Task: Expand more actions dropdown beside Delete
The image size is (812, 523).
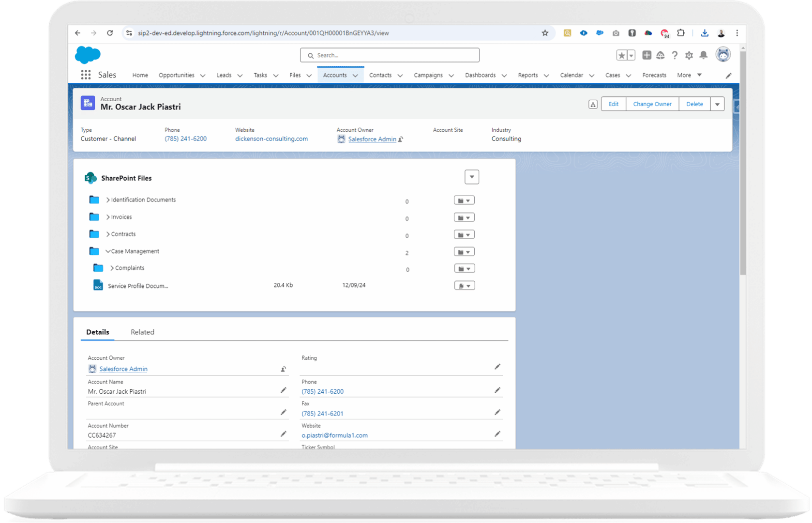Action: point(717,105)
